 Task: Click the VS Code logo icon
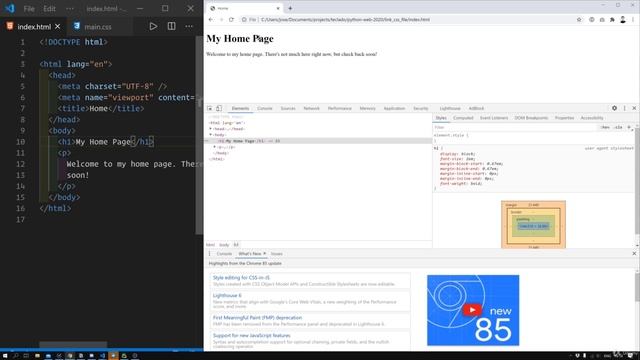[x=10, y=8]
